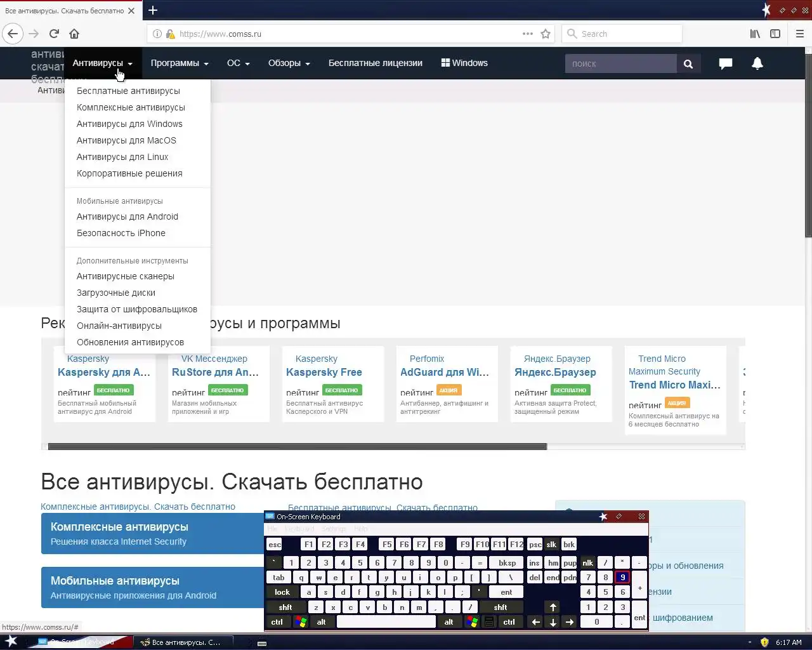Toggle the right shft key on the On-Screen Keyboard
Screen dimensions: 812x650
(501, 607)
